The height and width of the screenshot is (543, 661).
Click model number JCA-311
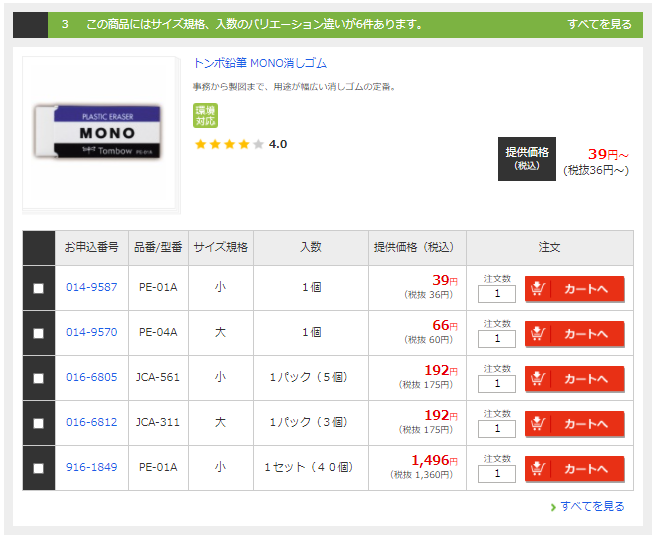158,422
